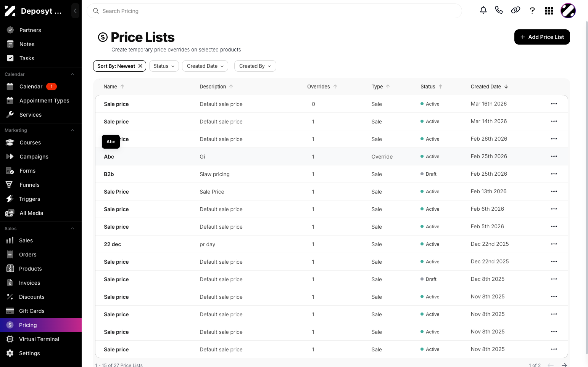Collapse the Calendar sidebar section

point(72,74)
